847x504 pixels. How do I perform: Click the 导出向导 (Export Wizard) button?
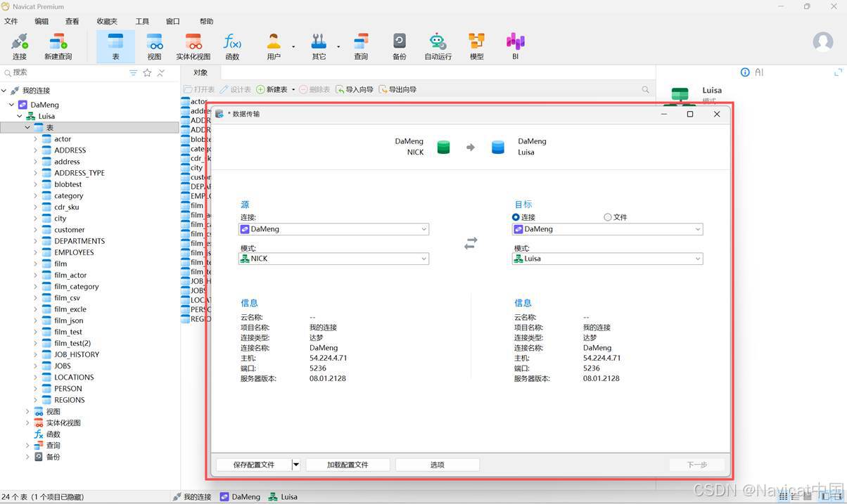pyautogui.click(x=397, y=89)
